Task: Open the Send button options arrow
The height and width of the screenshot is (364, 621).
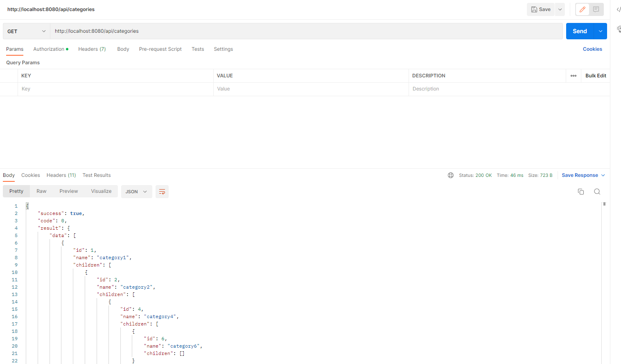Action: coord(601,31)
